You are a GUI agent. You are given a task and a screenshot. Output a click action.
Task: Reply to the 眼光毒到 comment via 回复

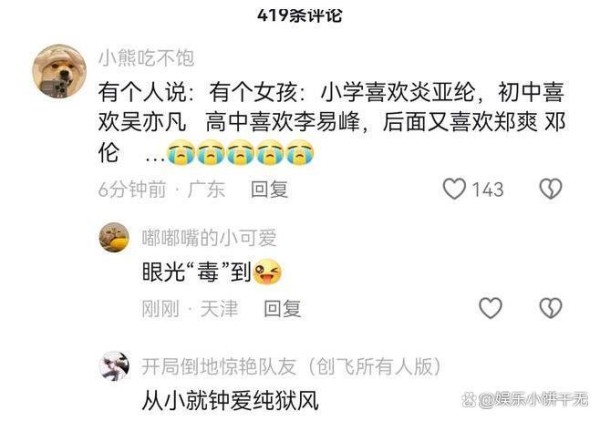click(282, 308)
